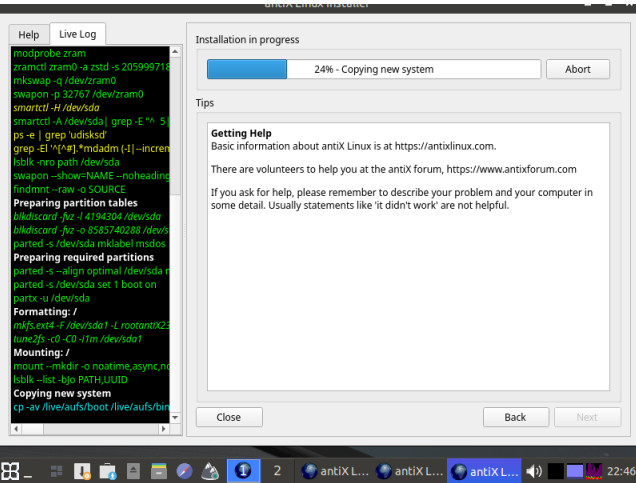Click 'parted -s /dev/sda set 1 boot on'
The image size is (636, 483).
[84, 285]
